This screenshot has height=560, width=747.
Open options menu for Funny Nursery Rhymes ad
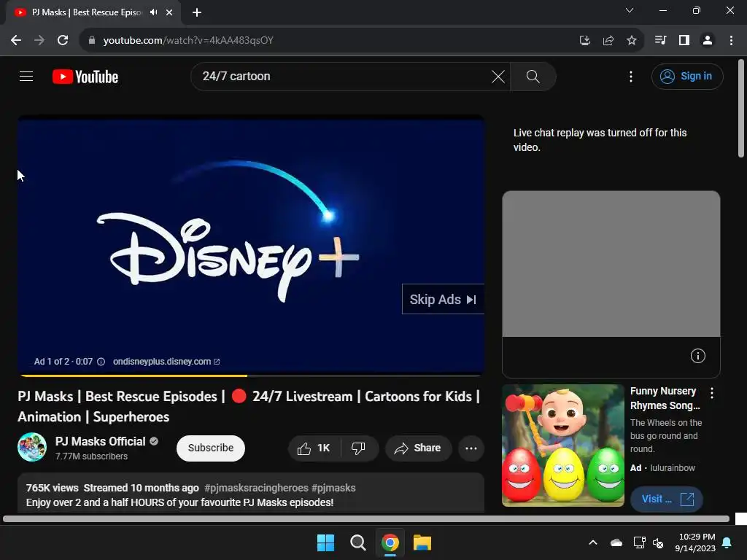click(712, 393)
